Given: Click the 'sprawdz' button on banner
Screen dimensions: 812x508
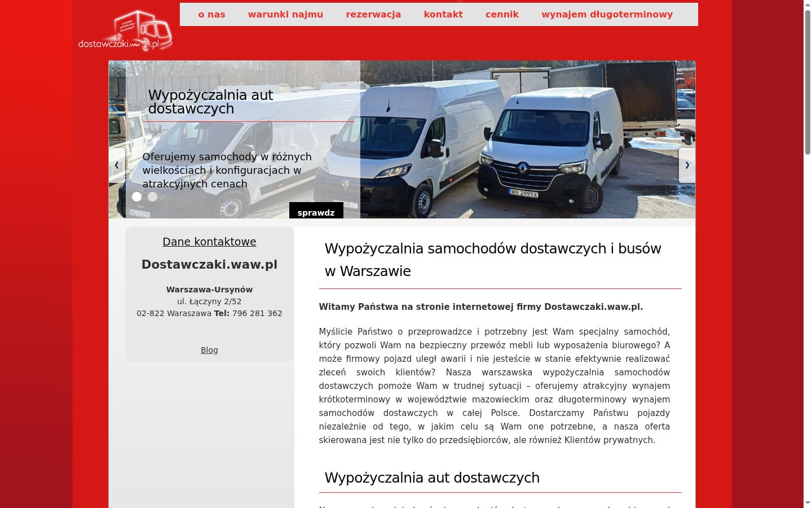Looking at the screenshot, I should pos(316,211).
